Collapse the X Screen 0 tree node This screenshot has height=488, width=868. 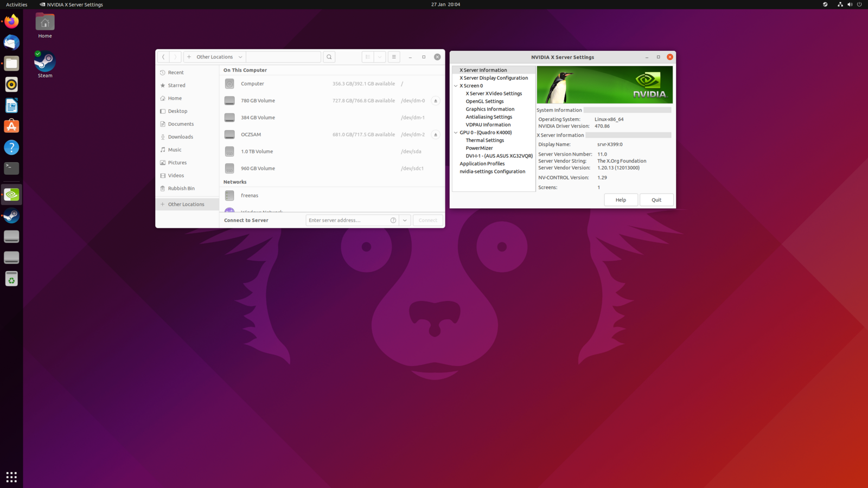point(456,86)
